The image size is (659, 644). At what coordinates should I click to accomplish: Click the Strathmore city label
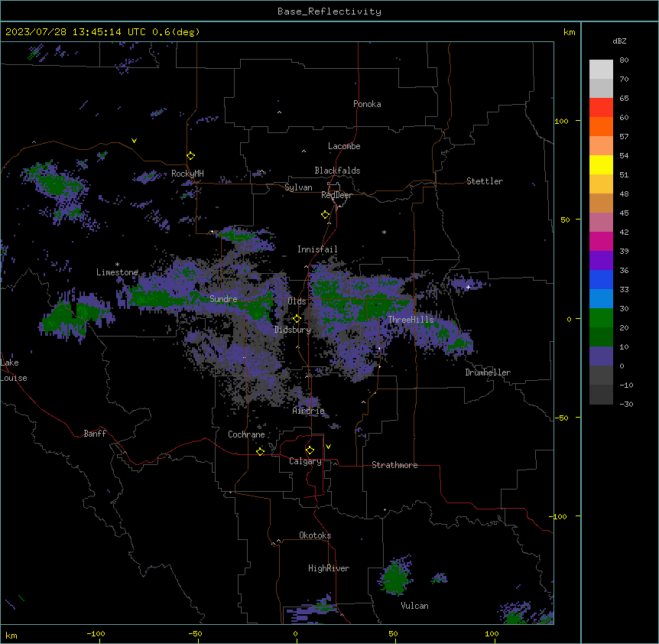[394, 465]
